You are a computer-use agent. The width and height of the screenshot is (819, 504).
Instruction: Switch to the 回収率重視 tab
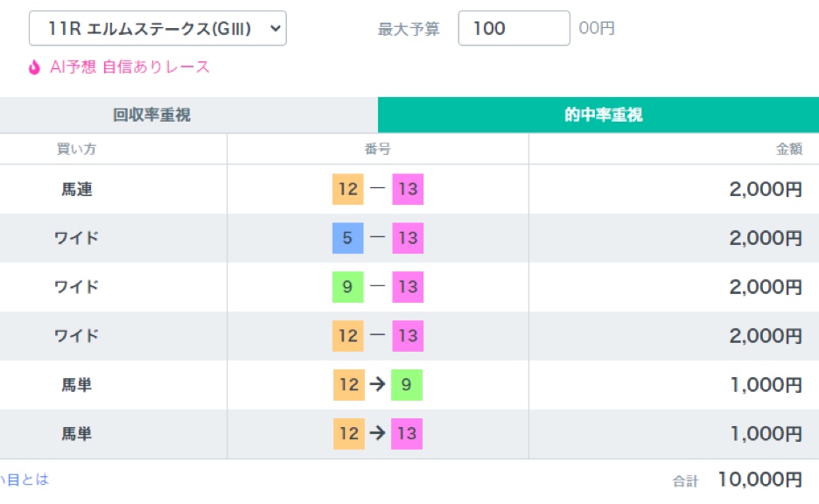[151, 115]
